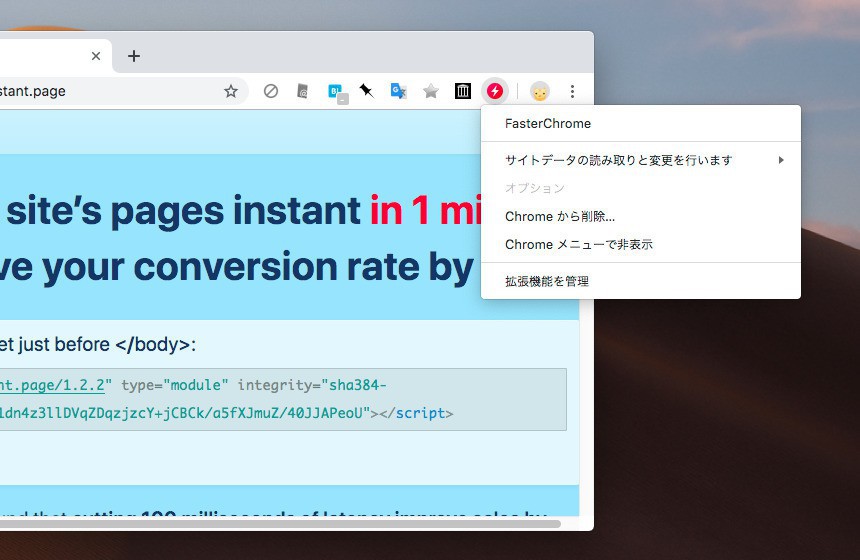This screenshot has height=560, width=860.
Task: Close the current browser tab
Action: 96,56
